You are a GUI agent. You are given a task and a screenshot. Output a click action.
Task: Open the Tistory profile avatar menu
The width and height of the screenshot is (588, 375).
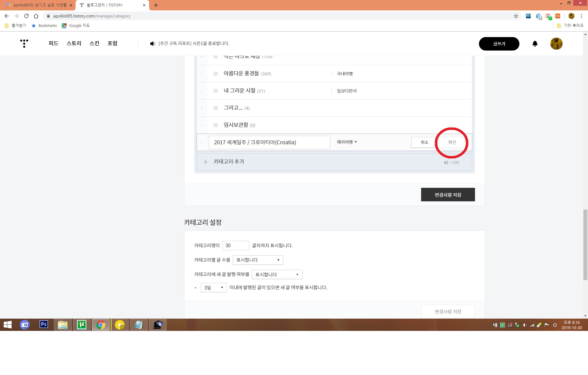[x=556, y=44]
